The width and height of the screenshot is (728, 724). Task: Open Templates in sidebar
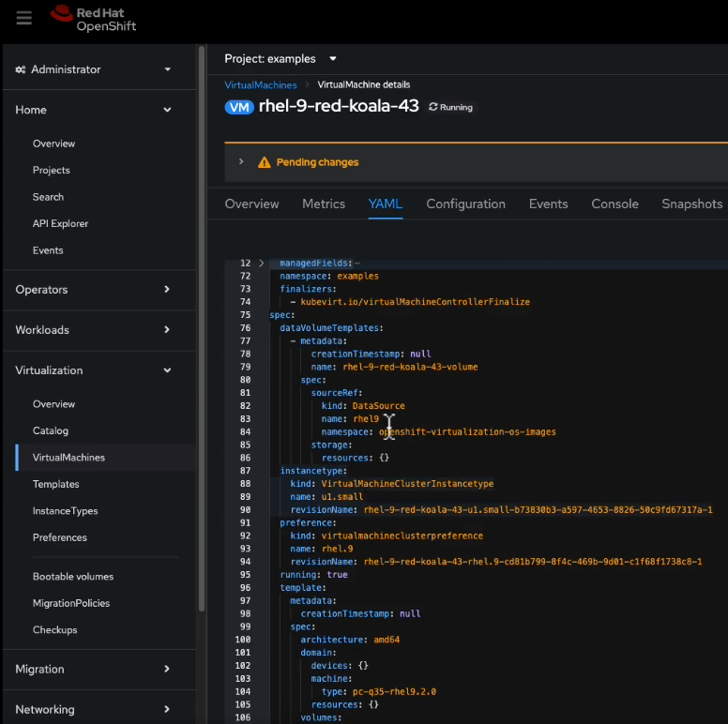point(55,484)
